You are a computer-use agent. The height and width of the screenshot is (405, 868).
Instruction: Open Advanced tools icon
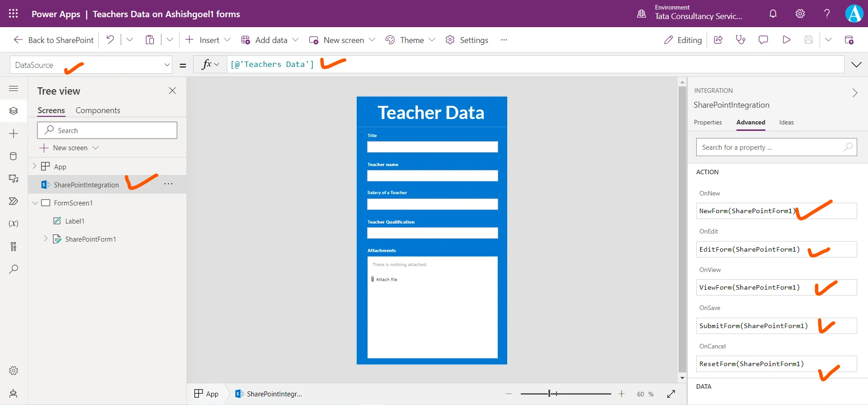pos(14,246)
